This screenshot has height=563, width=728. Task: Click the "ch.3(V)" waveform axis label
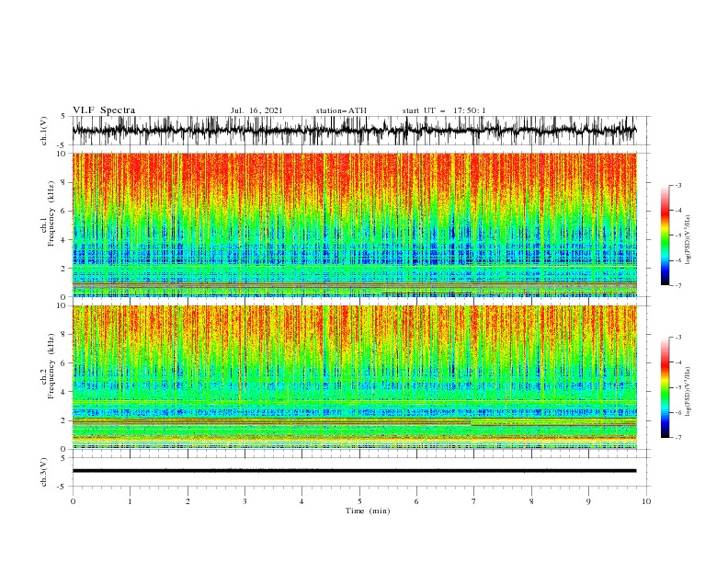tap(44, 472)
